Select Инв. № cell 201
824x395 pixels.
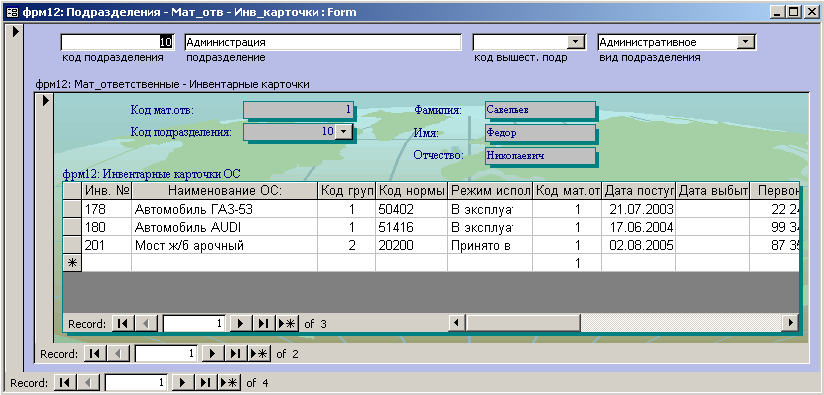coord(107,245)
